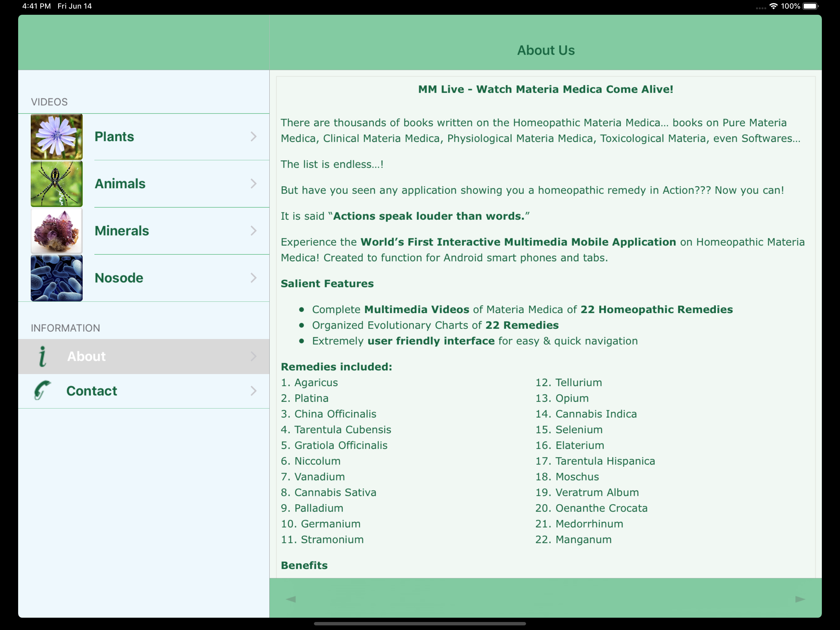The image size is (840, 630).
Task: Click the 'The list is endless...!' line
Action: pyautogui.click(x=332, y=165)
